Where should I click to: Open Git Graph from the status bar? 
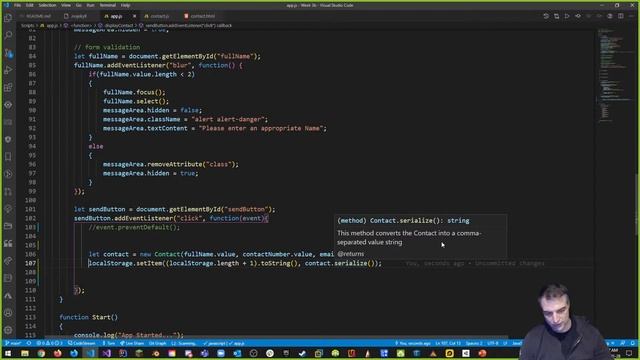pyautogui.click(x=158, y=343)
